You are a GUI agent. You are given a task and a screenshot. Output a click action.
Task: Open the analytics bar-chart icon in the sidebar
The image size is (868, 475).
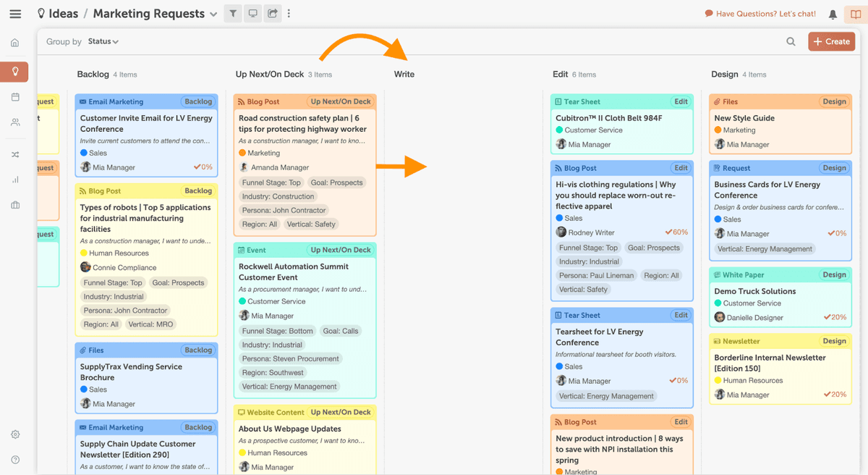coord(14,180)
